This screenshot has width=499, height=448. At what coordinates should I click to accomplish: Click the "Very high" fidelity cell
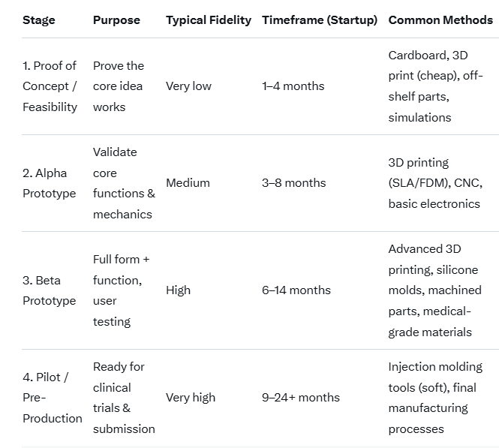[191, 398]
